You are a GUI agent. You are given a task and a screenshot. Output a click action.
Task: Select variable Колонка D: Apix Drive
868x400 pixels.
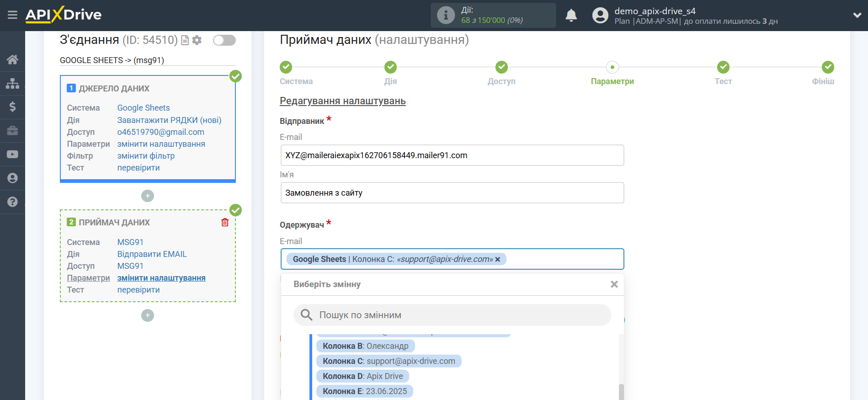[362, 376]
